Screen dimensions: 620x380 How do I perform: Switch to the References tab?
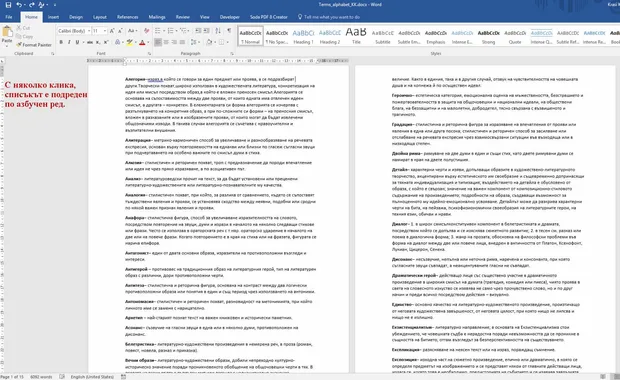[x=127, y=17]
